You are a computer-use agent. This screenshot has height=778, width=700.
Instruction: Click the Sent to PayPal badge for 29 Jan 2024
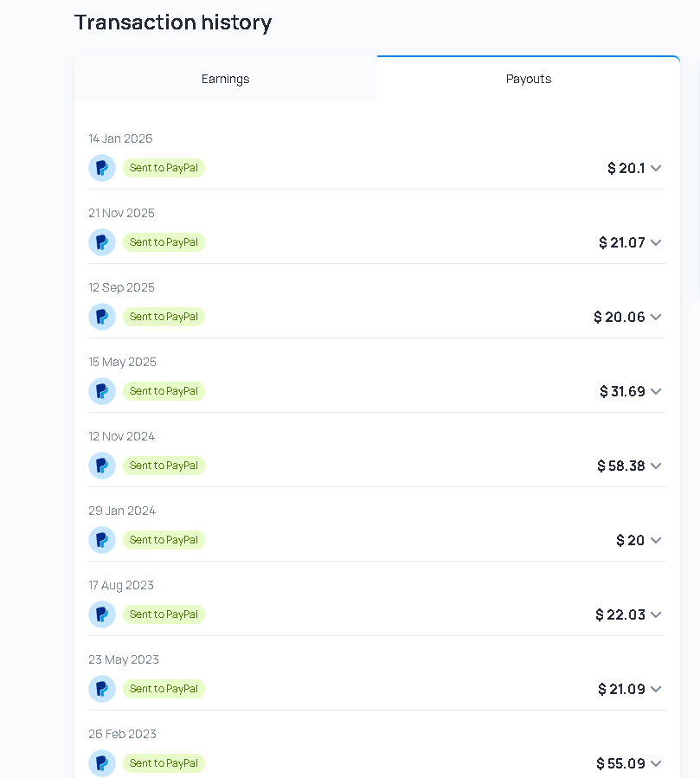[x=164, y=540]
